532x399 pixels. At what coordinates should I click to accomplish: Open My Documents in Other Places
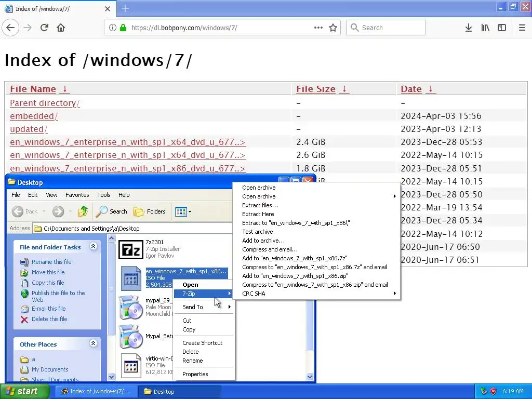[x=49, y=369]
